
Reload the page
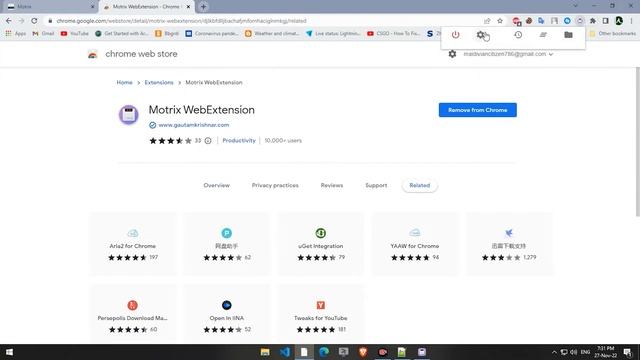tap(34, 21)
